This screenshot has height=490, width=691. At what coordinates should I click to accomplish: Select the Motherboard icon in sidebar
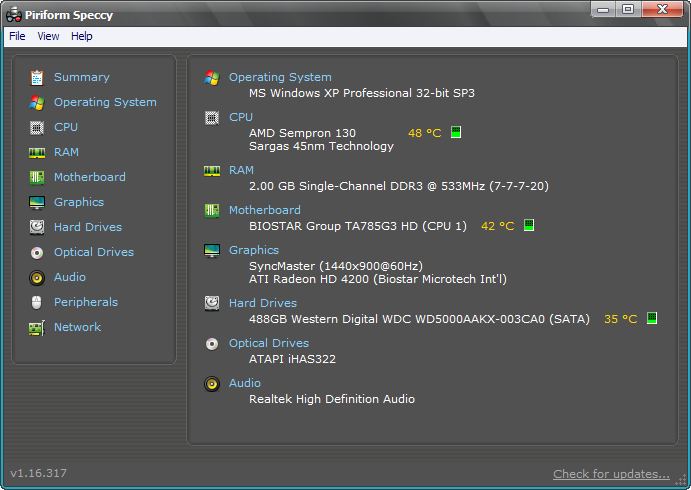[37, 177]
